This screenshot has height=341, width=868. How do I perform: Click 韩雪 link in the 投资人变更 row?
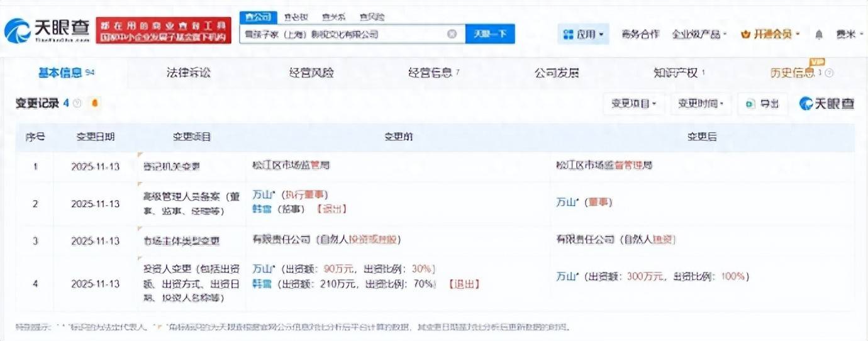point(262,284)
